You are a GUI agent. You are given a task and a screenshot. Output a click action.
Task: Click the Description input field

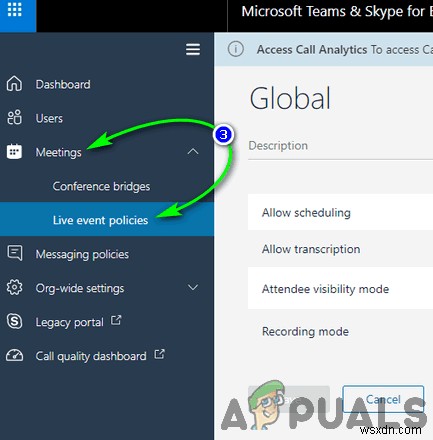point(340,146)
